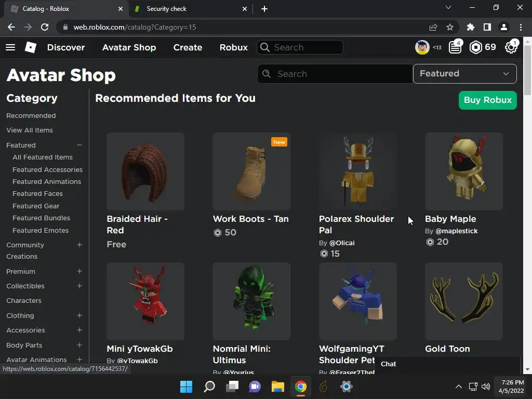Expand the Community Creations category
Image resolution: width=532 pixels, height=399 pixels.
79,245
